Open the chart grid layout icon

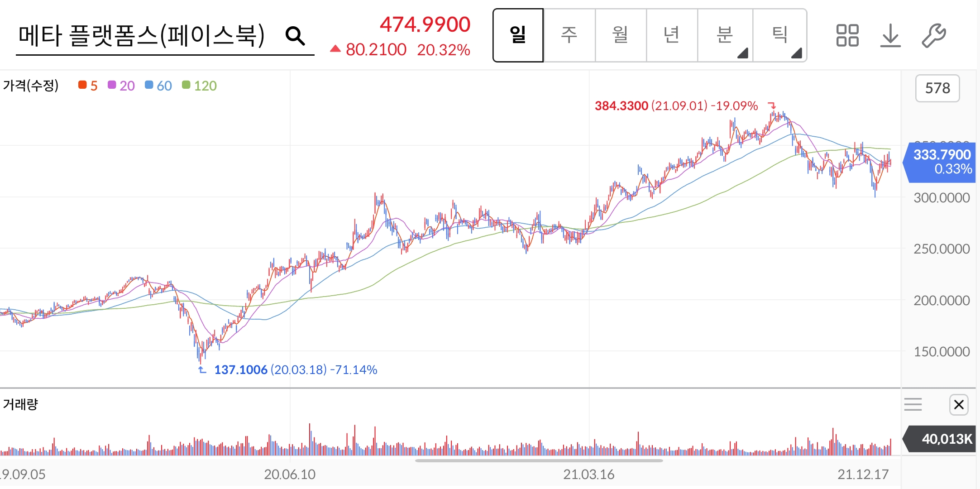pyautogui.click(x=847, y=35)
